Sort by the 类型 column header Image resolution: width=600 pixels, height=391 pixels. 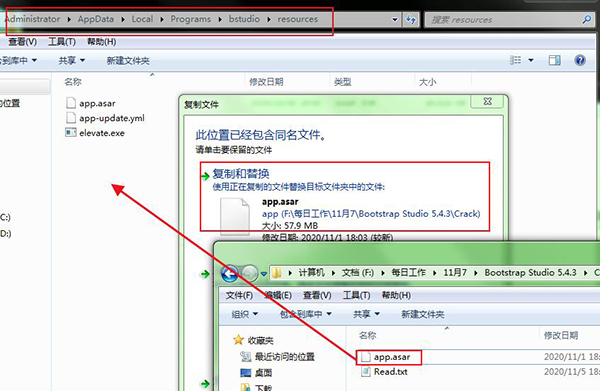[342, 81]
